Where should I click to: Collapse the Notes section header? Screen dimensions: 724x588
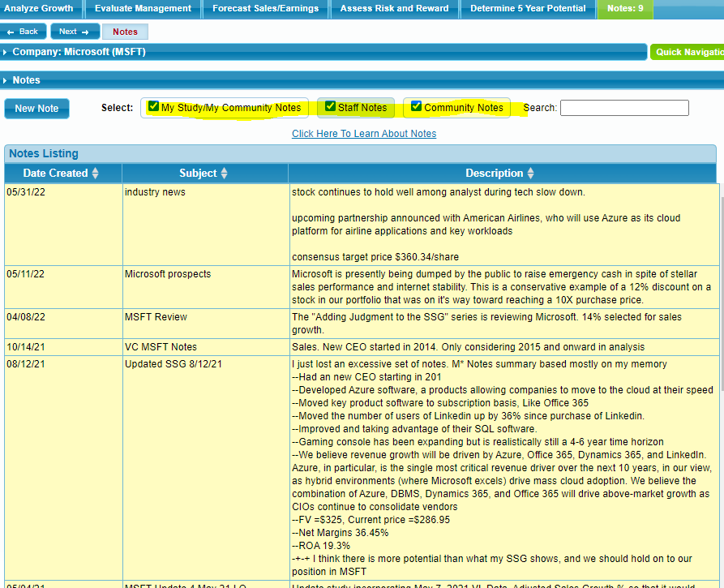tap(362, 80)
